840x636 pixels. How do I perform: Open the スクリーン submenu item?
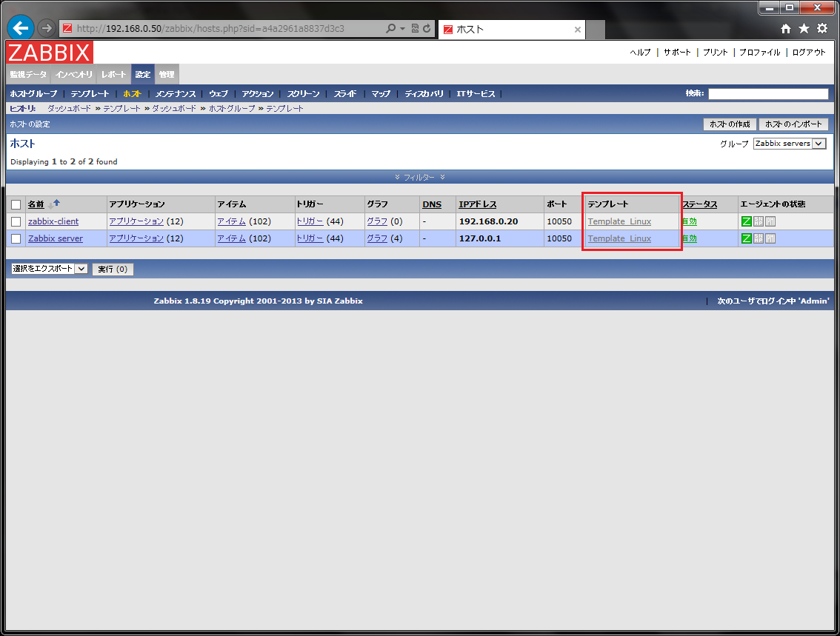pyautogui.click(x=303, y=94)
